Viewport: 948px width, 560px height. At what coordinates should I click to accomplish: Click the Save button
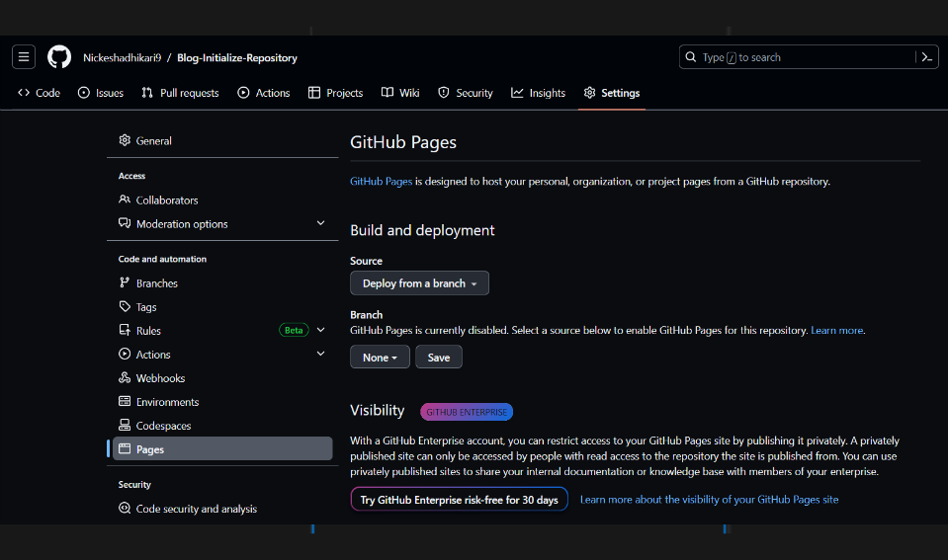[438, 357]
